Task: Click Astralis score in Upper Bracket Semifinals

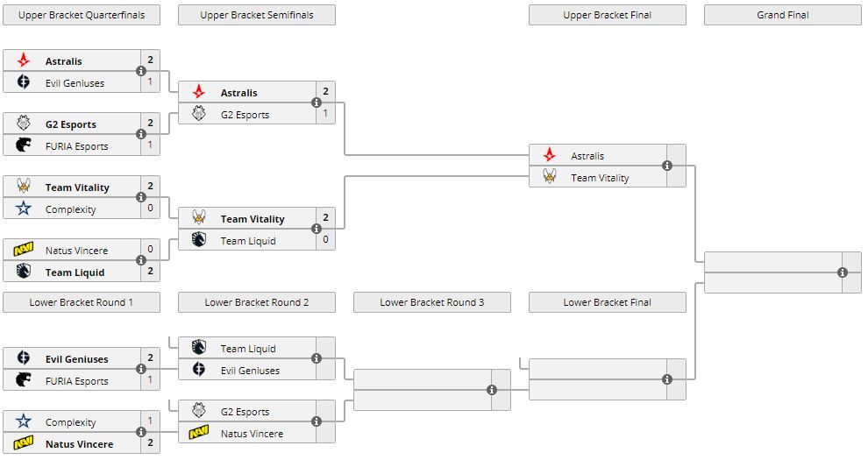Action: point(325,92)
